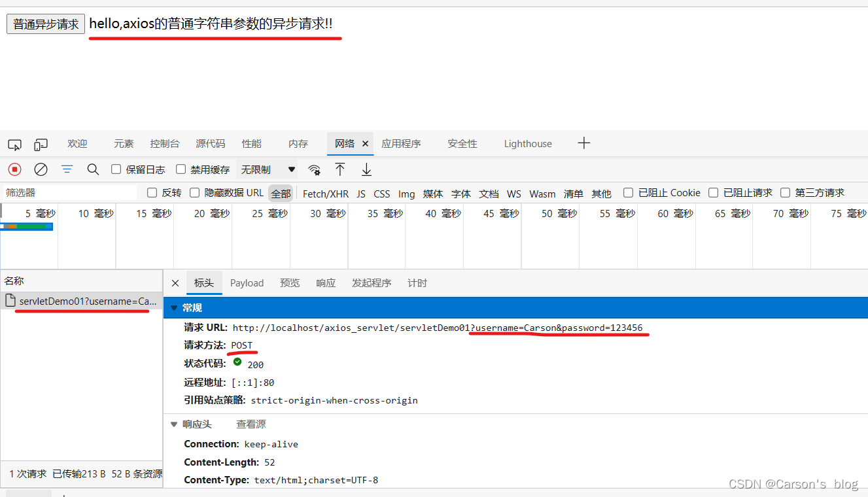868x497 pixels.
Task: Switch to the 预览 Preview tab
Action: [290, 283]
